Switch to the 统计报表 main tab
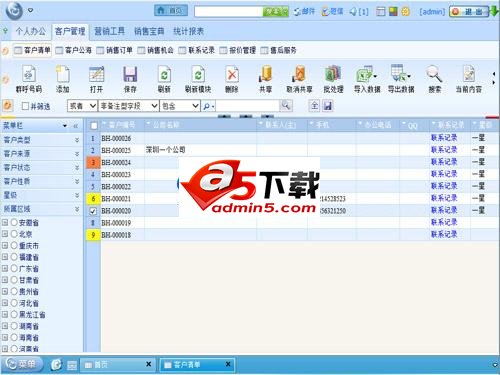The height and width of the screenshot is (375, 500). pyautogui.click(x=188, y=32)
